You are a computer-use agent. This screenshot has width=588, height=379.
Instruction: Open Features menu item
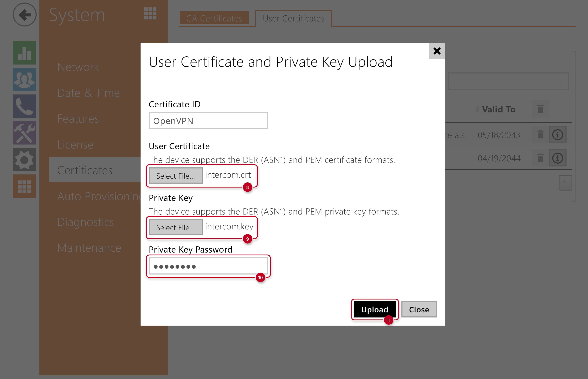[78, 119]
